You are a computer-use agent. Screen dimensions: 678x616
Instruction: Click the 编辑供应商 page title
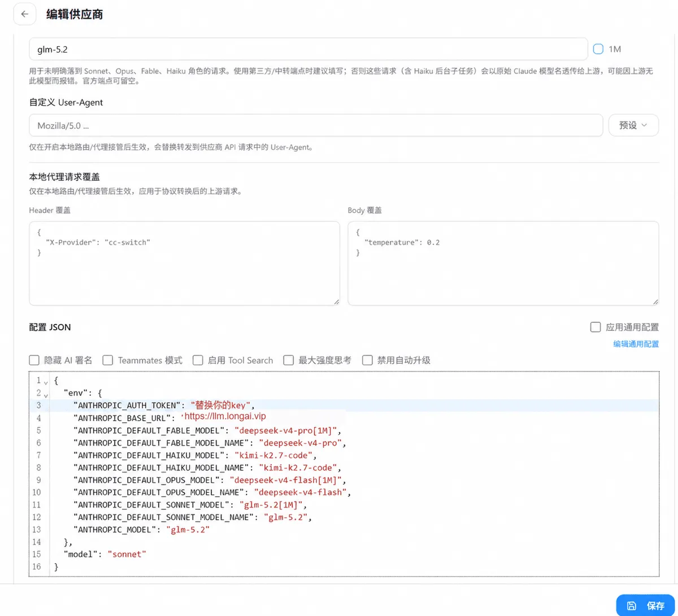[x=75, y=14]
